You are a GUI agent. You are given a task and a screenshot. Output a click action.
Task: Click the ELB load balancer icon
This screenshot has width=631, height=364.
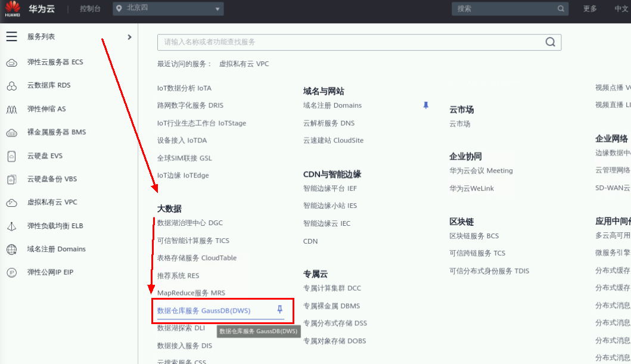12,226
